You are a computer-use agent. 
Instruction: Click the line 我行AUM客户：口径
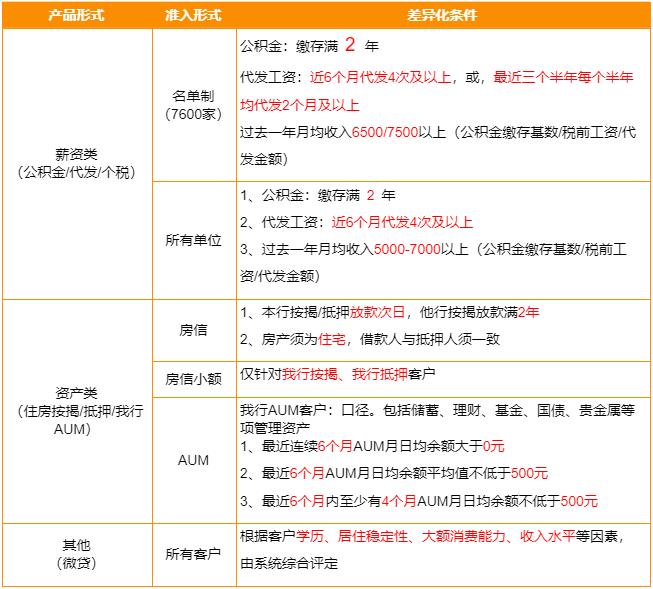[300, 410]
